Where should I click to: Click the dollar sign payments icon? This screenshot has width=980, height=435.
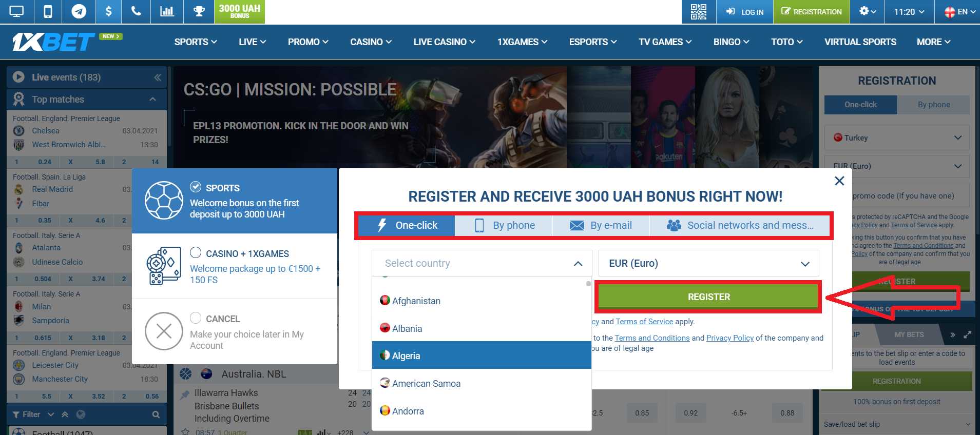pyautogui.click(x=108, y=11)
